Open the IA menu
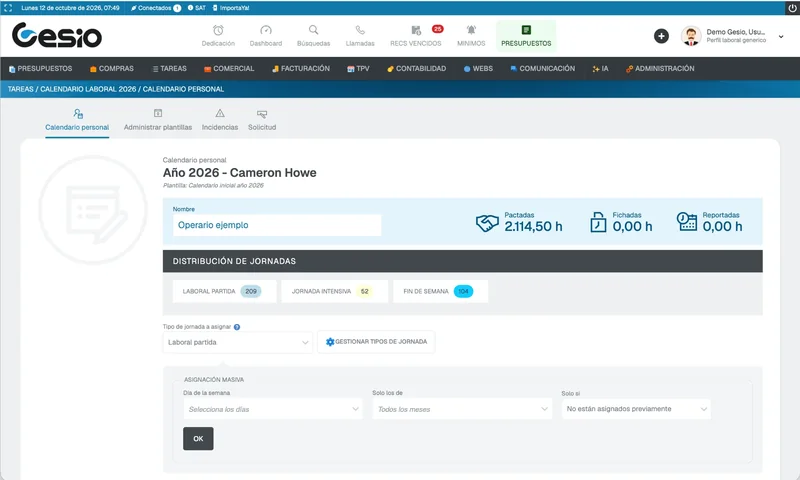The width and height of the screenshot is (800, 480). click(x=600, y=68)
